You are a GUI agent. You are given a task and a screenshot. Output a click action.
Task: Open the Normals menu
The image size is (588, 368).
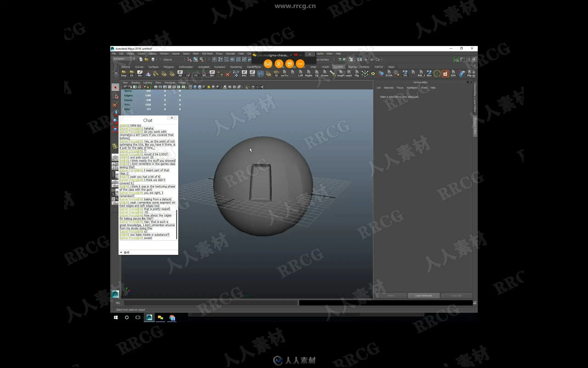[x=230, y=54]
